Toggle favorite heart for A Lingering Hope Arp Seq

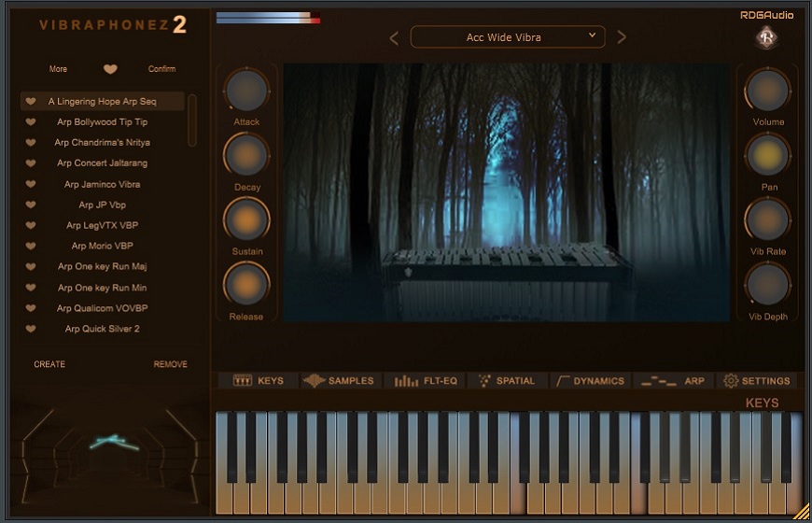point(31,101)
